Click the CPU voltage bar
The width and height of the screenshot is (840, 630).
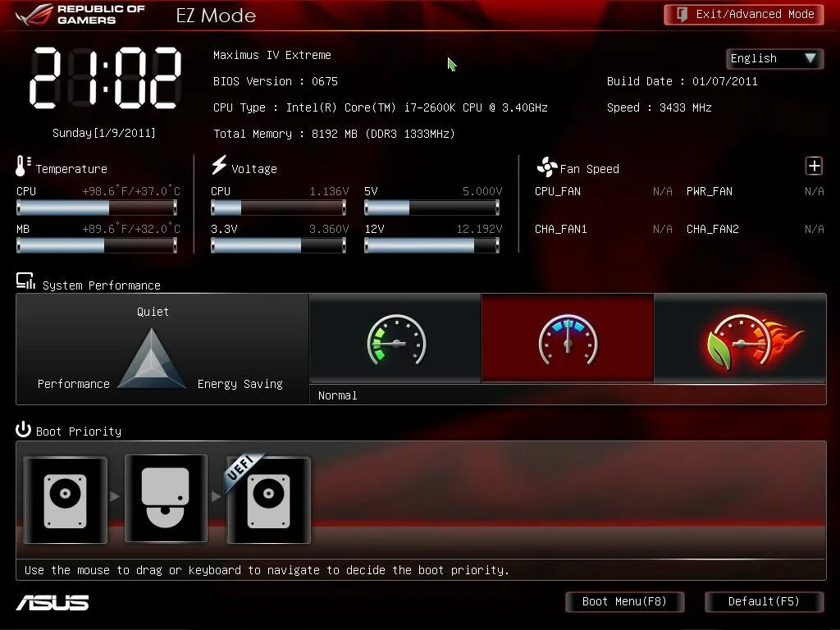(x=279, y=208)
